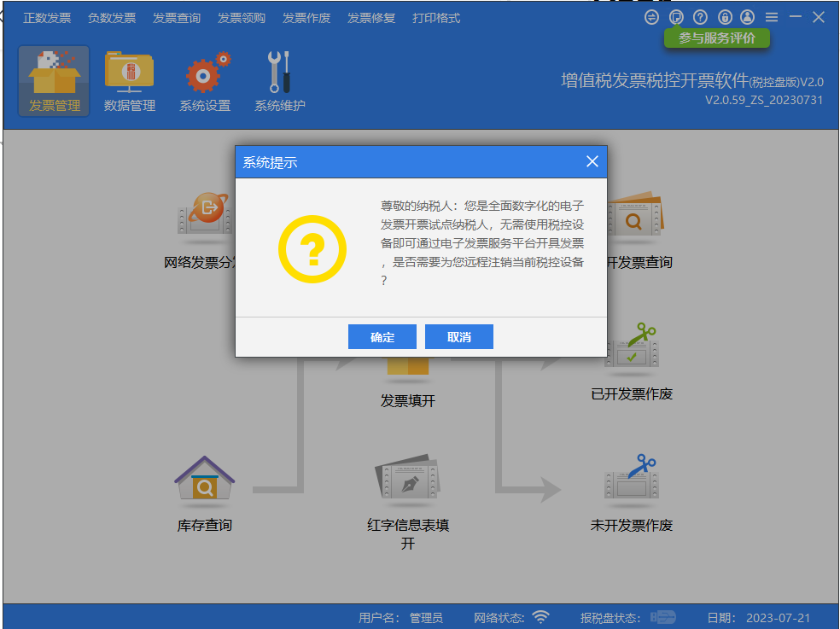840x629 pixels.
Task: Open the 发票作废 menu
Action: tap(306, 18)
